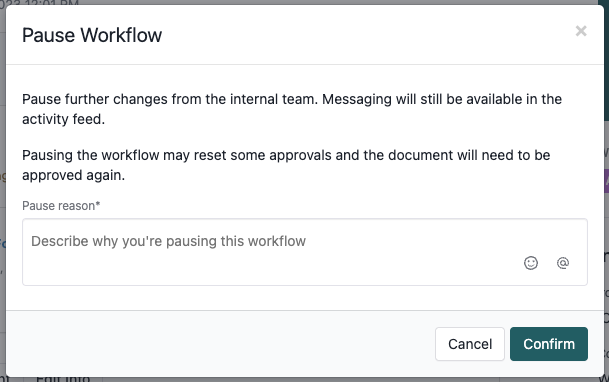Focus the Pause reason text field
Image resolution: width=609 pixels, height=382 pixels.
(x=304, y=252)
